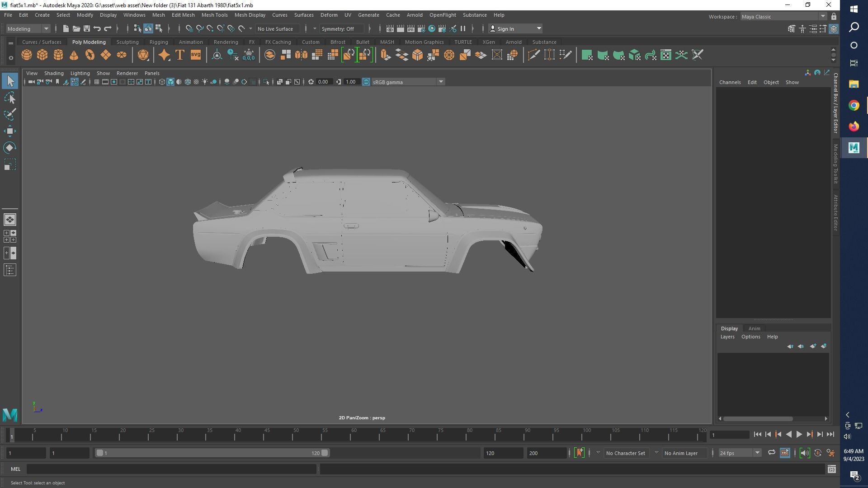Activate the Move tool in toolbox
868x488 pixels.
click(x=10, y=131)
